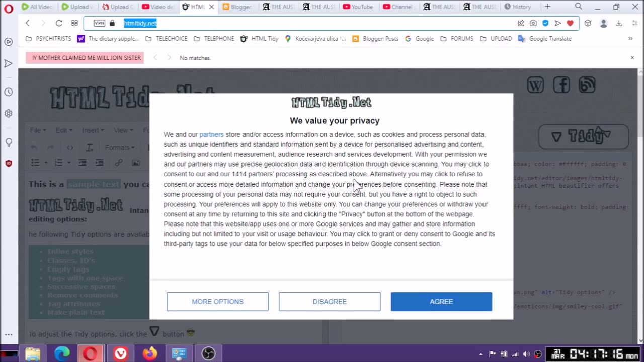Image resolution: width=644 pixels, height=362 pixels.
Task: Click the Tidy button on the page
Action: tap(584, 137)
